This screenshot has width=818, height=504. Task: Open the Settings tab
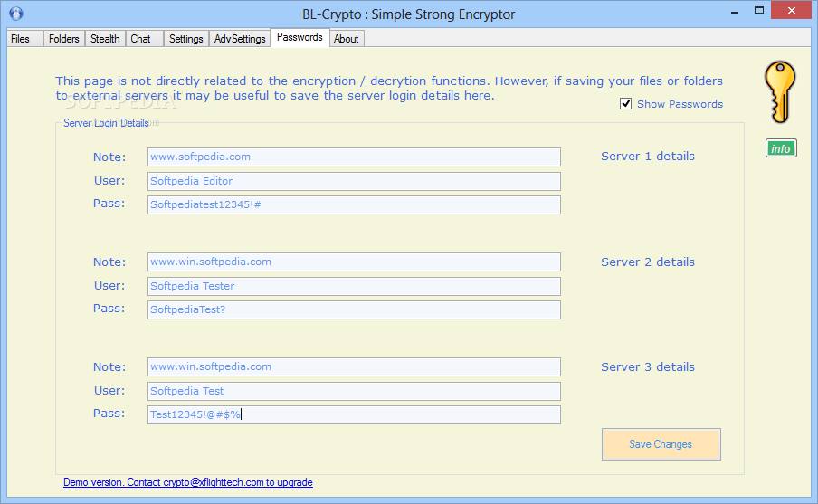(x=185, y=39)
